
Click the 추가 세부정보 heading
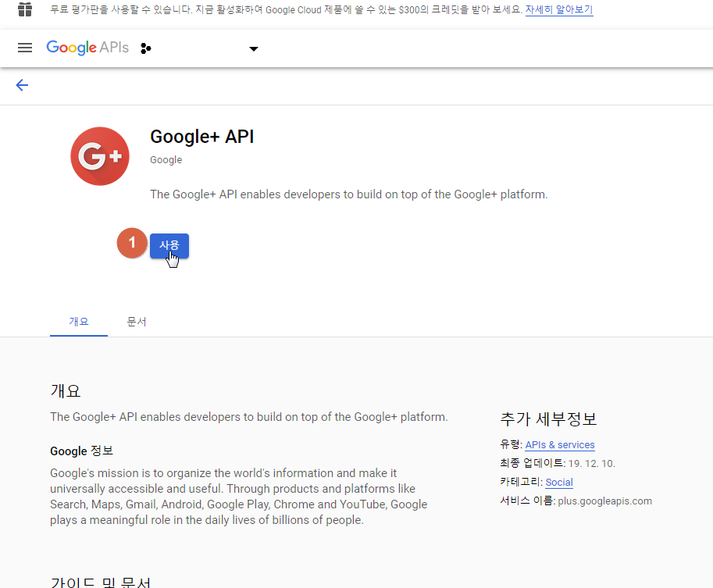[x=548, y=419]
